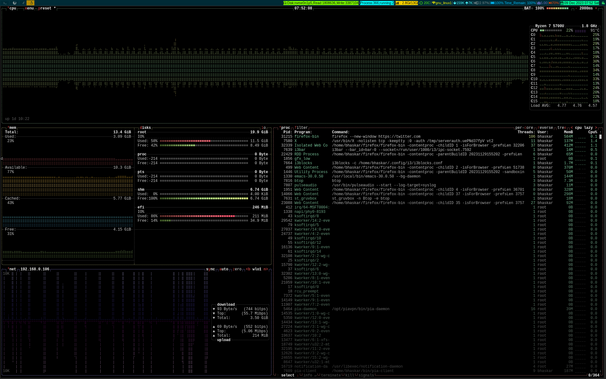Screen dimensions: 606x379
Task: Open the cpu box title option
Action: pyautogui.click(x=12, y=8)
